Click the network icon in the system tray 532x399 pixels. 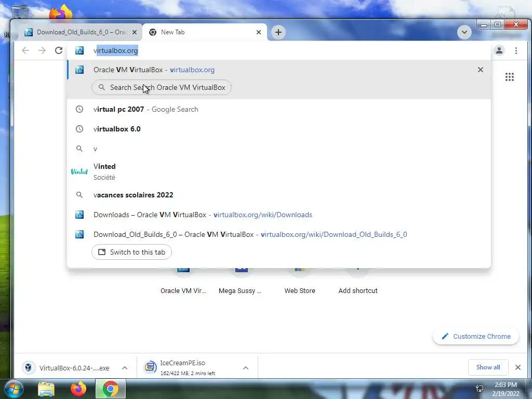pos(480,389)
